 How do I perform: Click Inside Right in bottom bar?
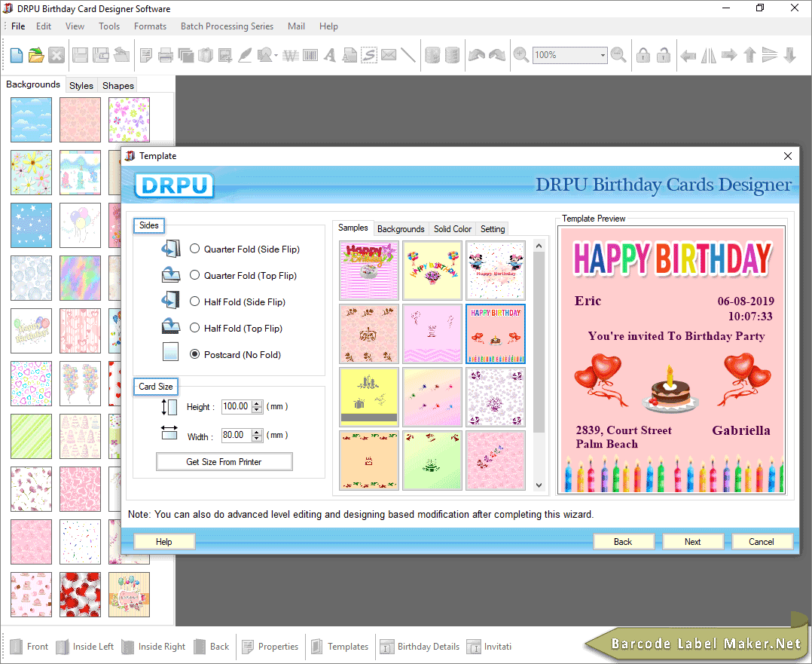[x=154, y=647]
